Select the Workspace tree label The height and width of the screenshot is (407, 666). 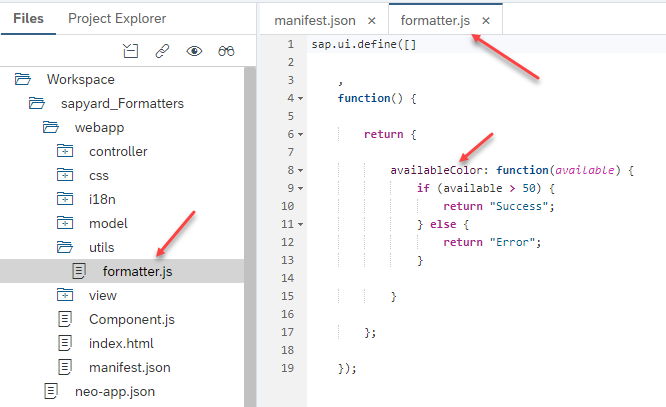[x=81, y=79]
